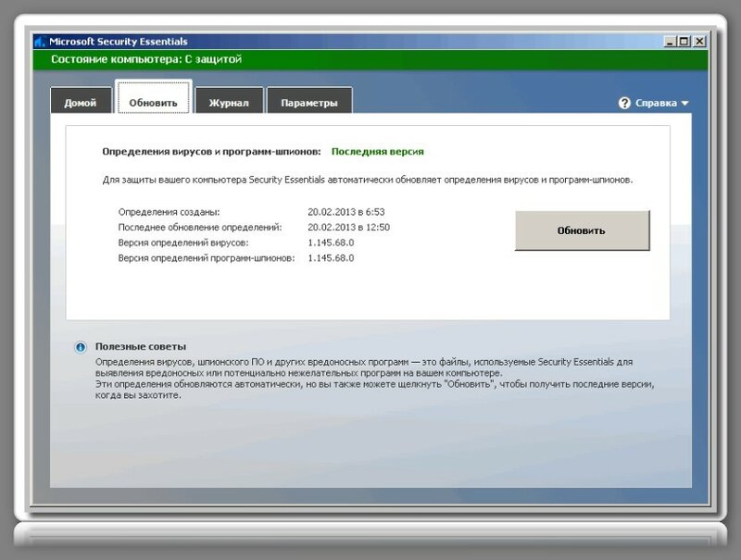Click the label Версия определений программ-шпионов:
741x560 pixels.
207,258
